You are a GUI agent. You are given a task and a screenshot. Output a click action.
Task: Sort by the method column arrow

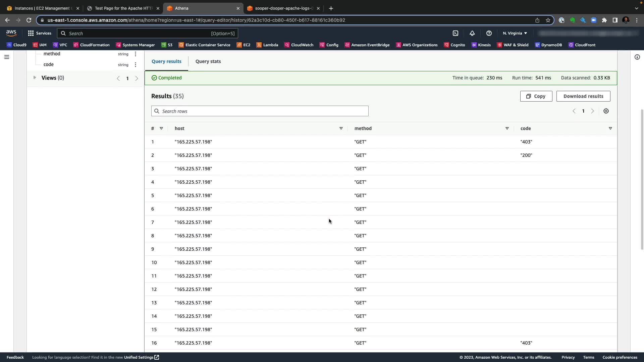507,128
